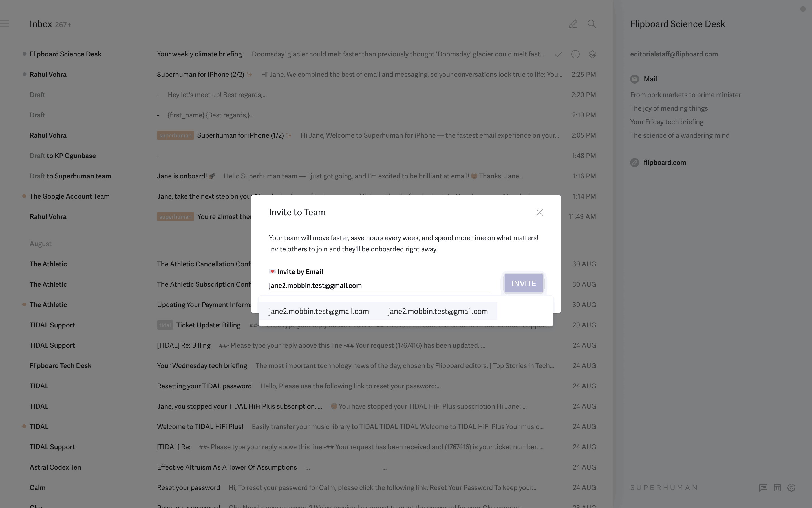Click the Mail icon in contact pane

tap(634, 79)
